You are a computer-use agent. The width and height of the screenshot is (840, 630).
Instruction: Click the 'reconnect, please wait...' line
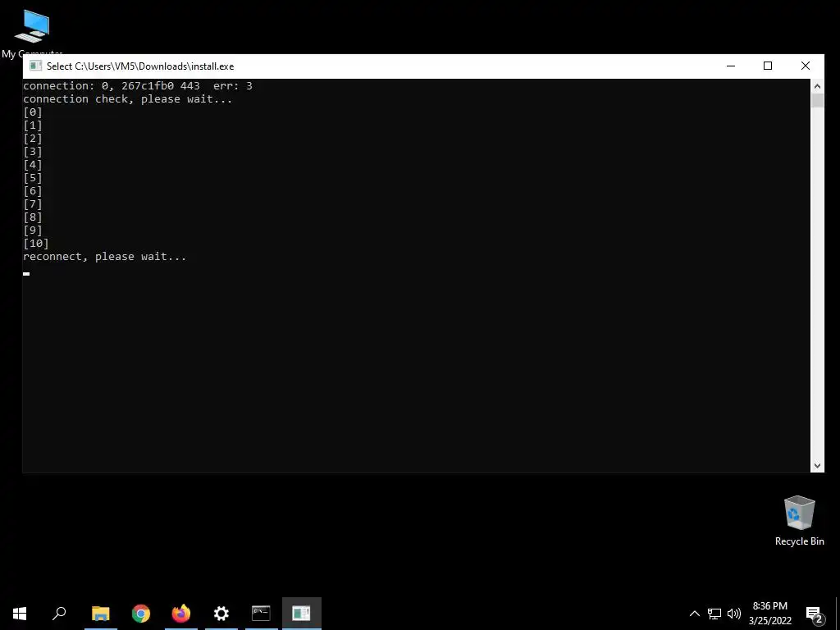tap(104, 257)
